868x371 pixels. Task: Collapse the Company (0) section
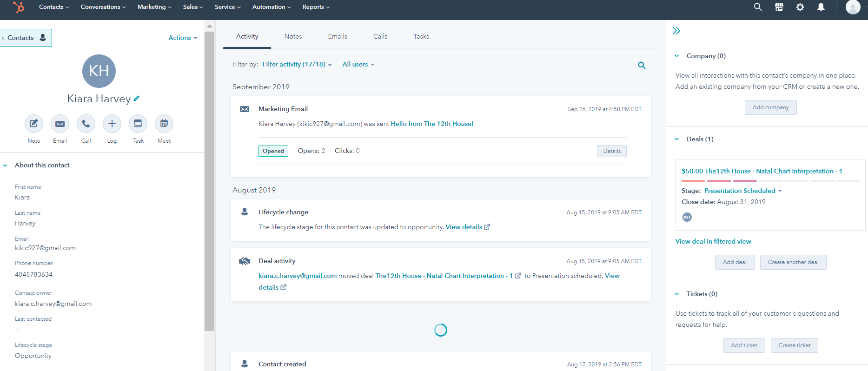tap(677, 56)
